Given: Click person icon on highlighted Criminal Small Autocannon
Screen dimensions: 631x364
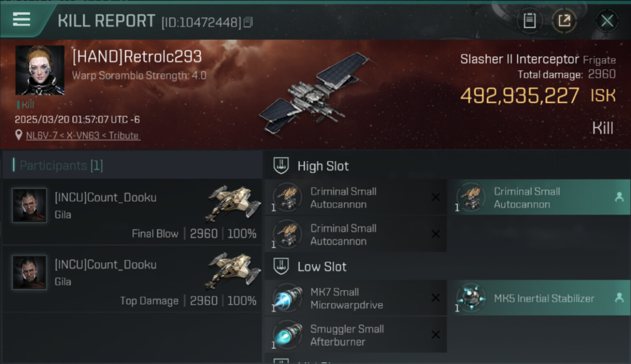Looking at the screenshot, I should click(x=619, y=197).
